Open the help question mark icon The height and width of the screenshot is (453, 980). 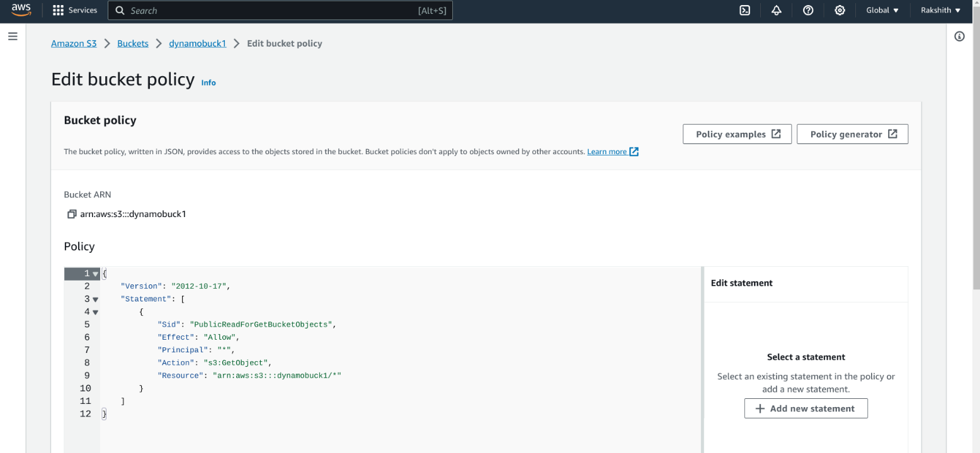tap(808, 10)
